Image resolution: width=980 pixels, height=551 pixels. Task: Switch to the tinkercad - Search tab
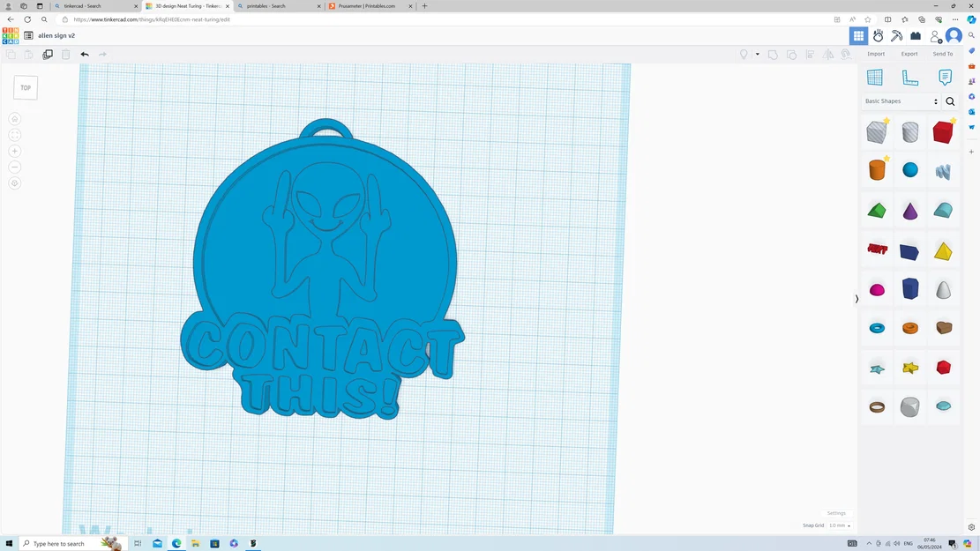(97, 5)
